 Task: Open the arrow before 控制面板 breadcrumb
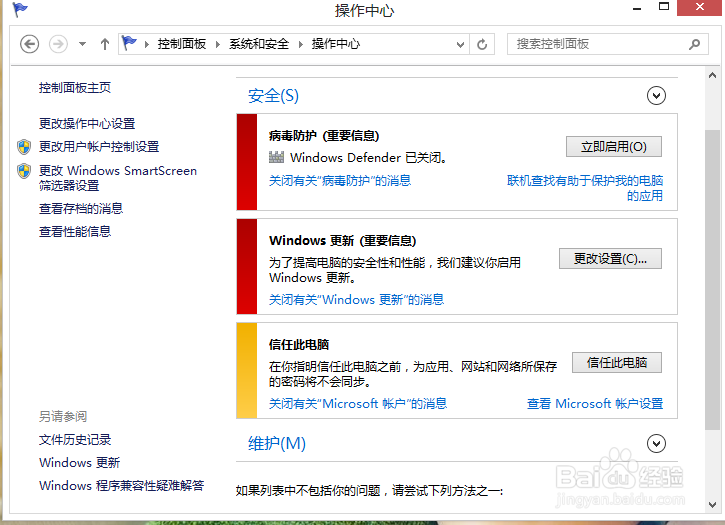click(x=147, y=44)
